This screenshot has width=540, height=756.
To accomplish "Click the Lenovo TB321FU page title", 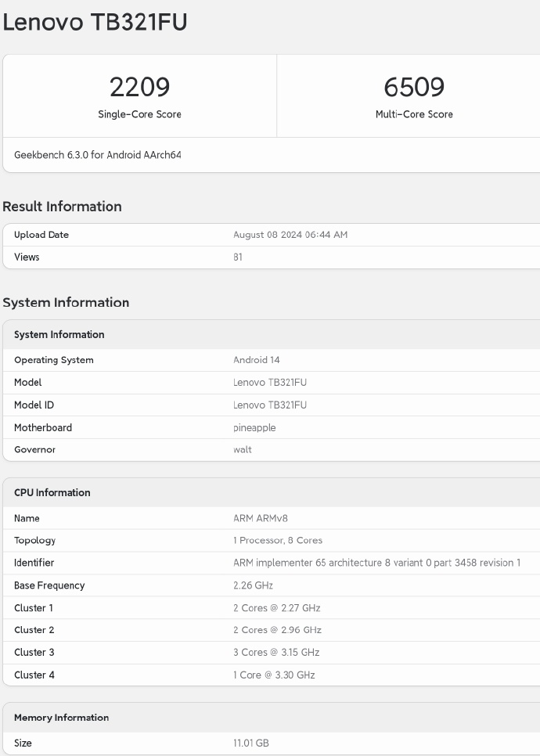I will pyautogui.click(x=95, y=23).
